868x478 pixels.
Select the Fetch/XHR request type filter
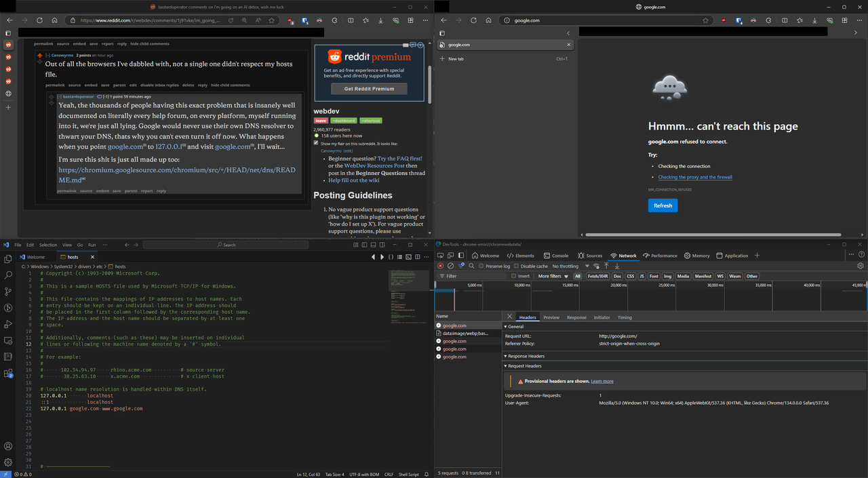coord(597,276)
